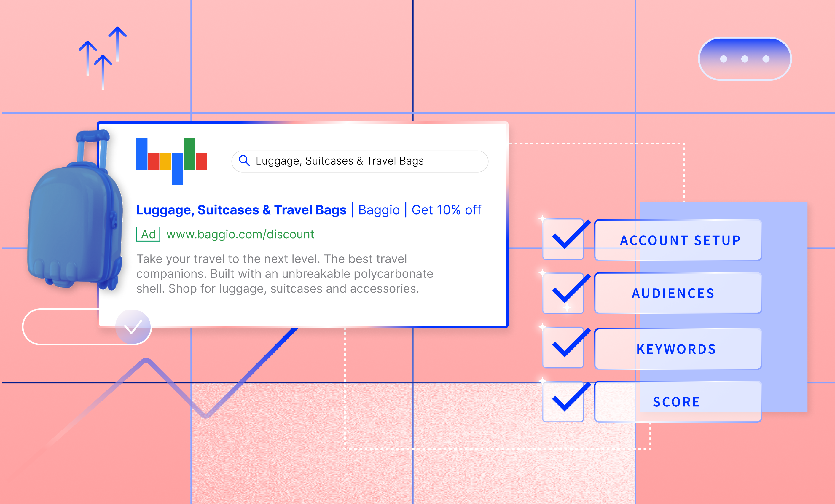Image resolution: width=835 pixels, height=504 pixels.
Task: Select the SCORE item
Action: click(x=678, y=402)
